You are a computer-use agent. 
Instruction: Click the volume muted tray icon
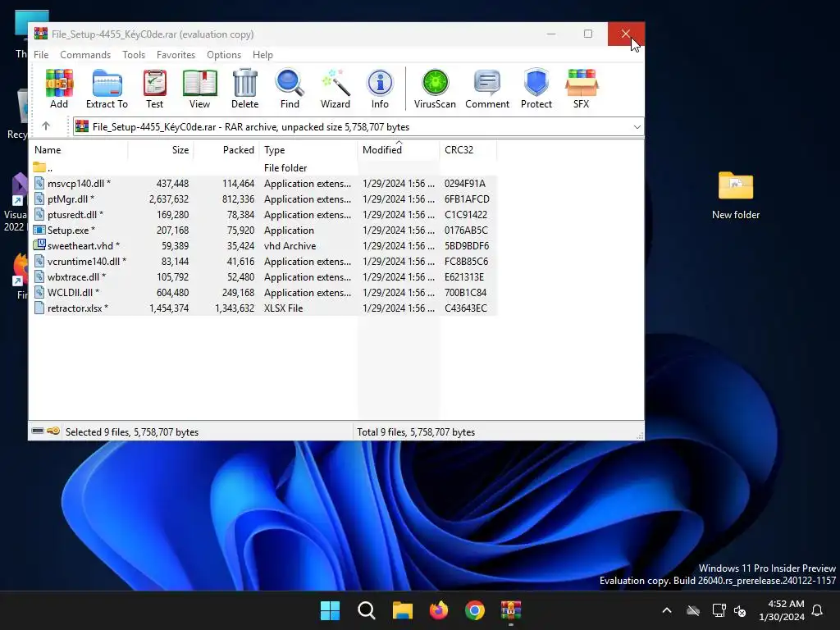pos(740,610)
